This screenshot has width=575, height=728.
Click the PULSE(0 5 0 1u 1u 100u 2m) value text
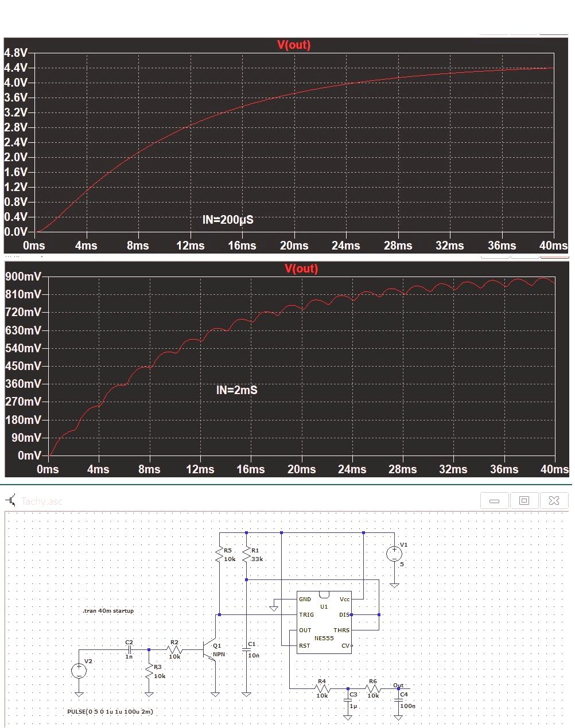[110, 711]
